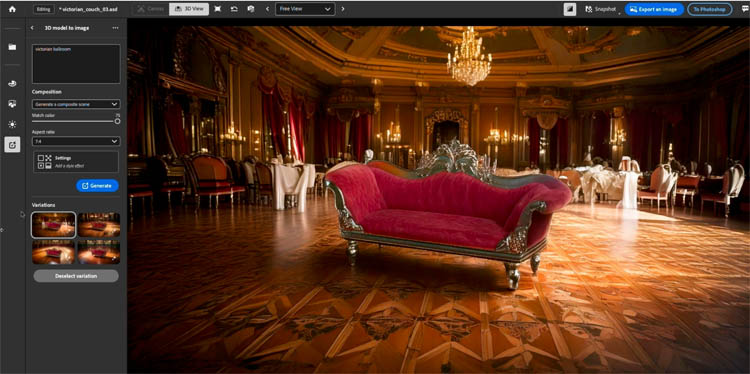750x374 pixels.
Task: Open the folder icon in left sidebar
Action: click(12, 47)
